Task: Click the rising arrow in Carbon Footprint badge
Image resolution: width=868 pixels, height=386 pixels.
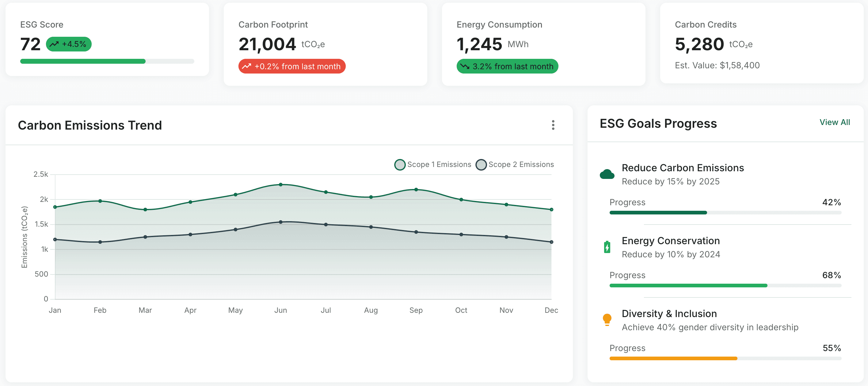Action: click(x=247, y=66)
